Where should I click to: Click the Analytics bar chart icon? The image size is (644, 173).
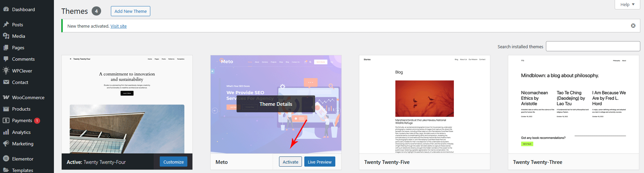[x=6, y=132]
